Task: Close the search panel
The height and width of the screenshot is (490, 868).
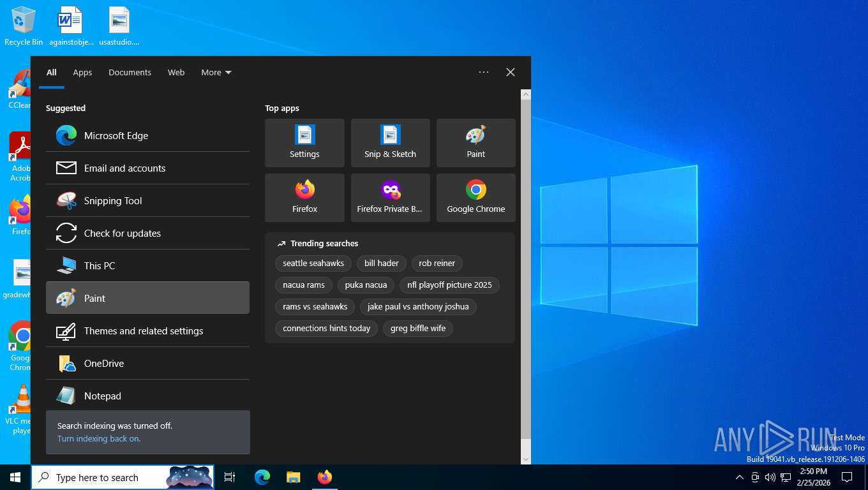Action: 511,72
